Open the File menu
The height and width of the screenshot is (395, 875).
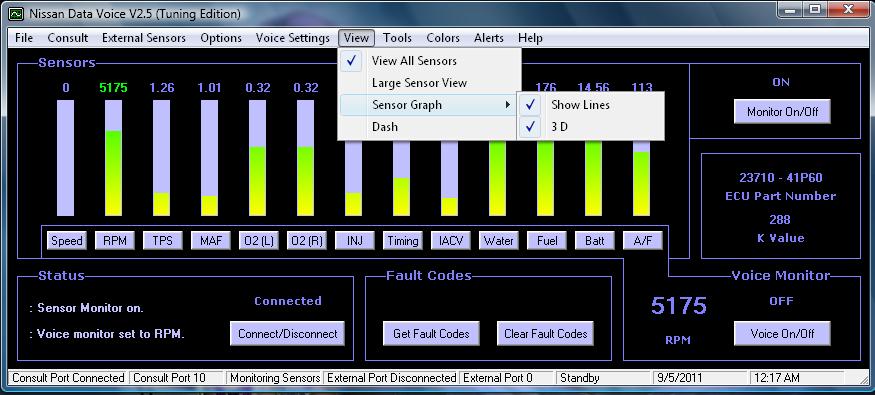click(24, 38)
